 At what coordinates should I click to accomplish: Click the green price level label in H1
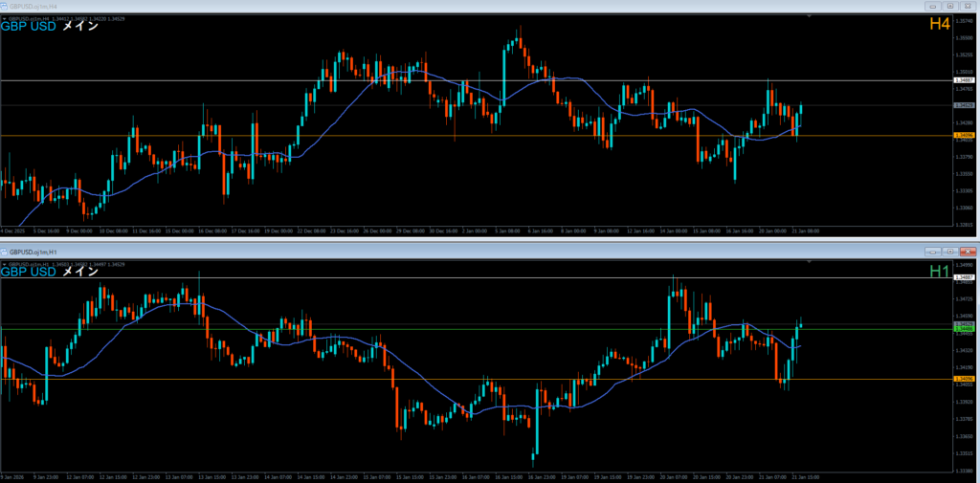click(965, 329)
